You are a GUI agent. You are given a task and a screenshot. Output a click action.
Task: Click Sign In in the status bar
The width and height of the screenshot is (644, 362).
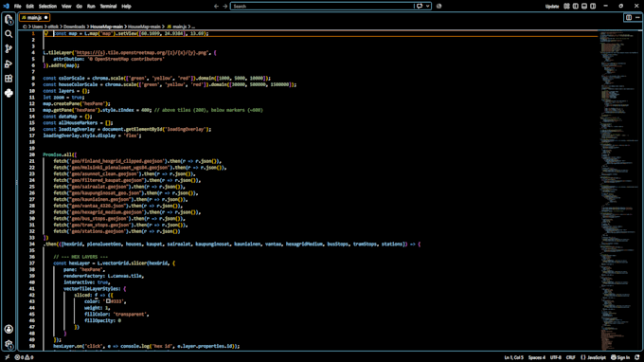pos(620,357)
